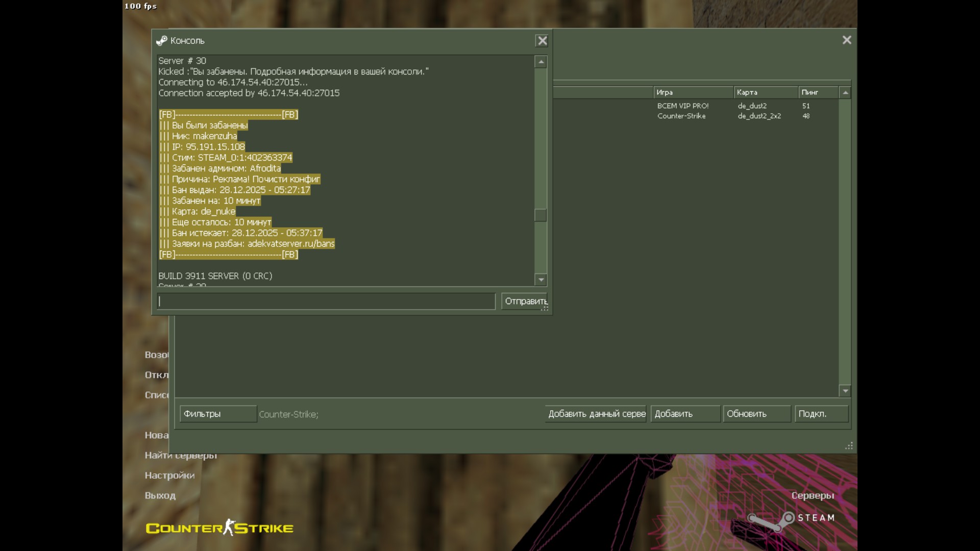This screenshot has width=980, height=551.
Task: Click the Counter-Strike logo
Action: [219, 528]
